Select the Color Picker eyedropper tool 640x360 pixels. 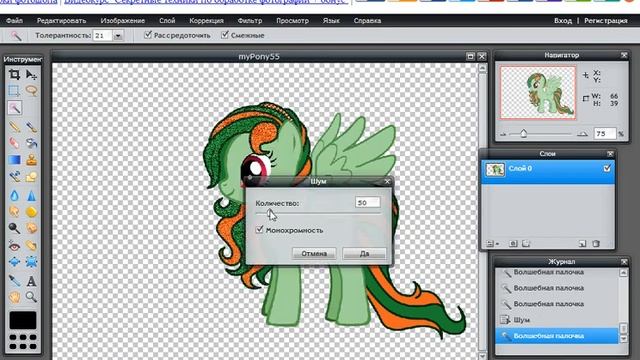pyautogui.click(x=14, y=281)
